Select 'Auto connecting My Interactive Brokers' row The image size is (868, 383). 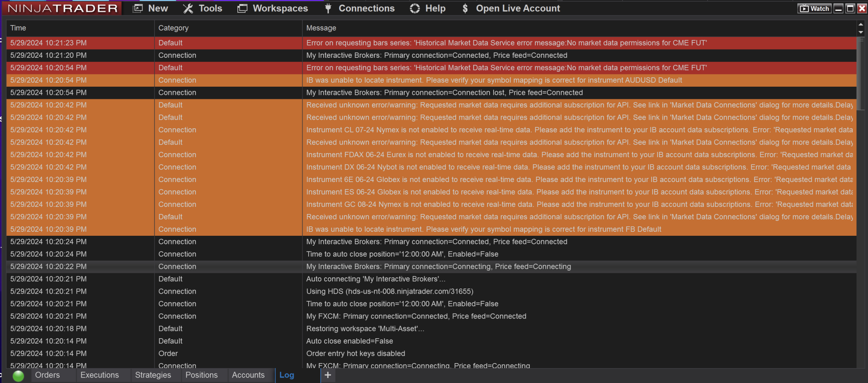[431, 279]
